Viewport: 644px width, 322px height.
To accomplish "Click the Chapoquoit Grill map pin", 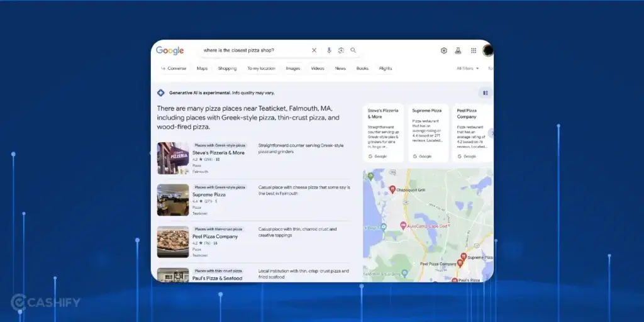I will pos(392,189).
